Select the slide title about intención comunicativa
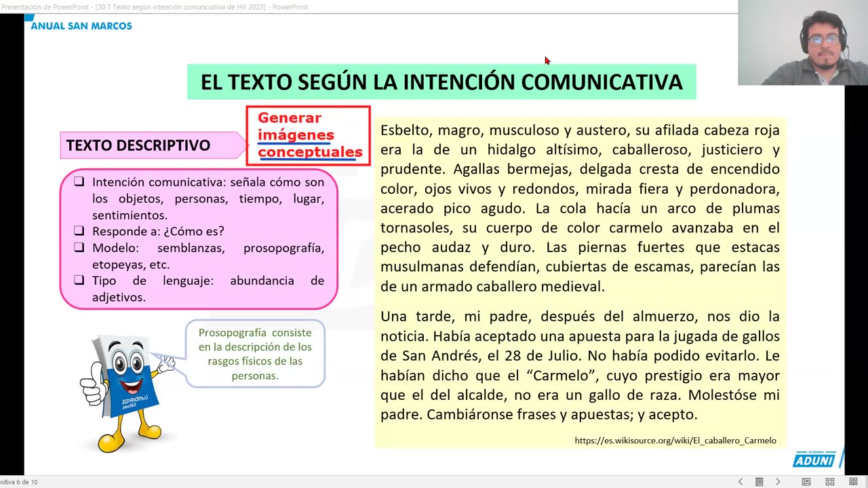Viewport: 868px width, 488px height. point(441,82)
